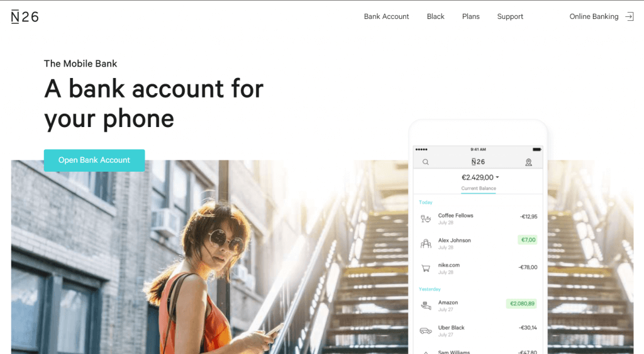Select the Current Balance tab label
The width and height of the screenshot is (644, 354).
479,188
